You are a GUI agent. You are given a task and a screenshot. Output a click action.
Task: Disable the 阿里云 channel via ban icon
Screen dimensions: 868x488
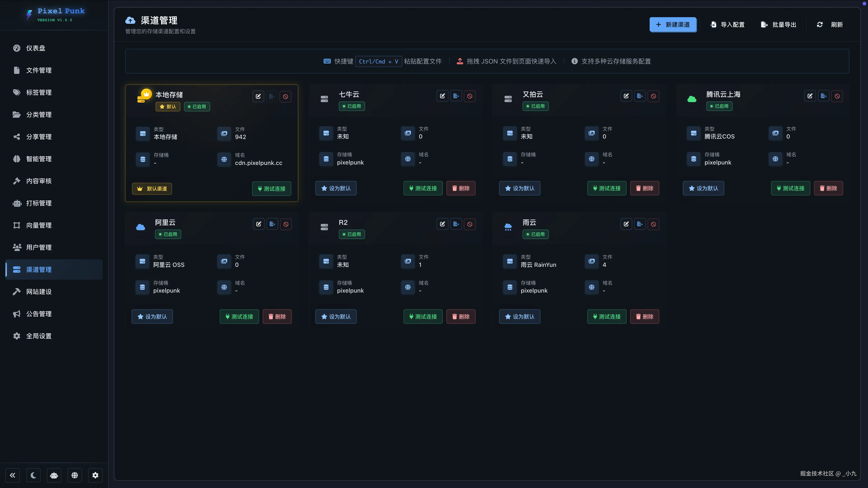(286, 224)
